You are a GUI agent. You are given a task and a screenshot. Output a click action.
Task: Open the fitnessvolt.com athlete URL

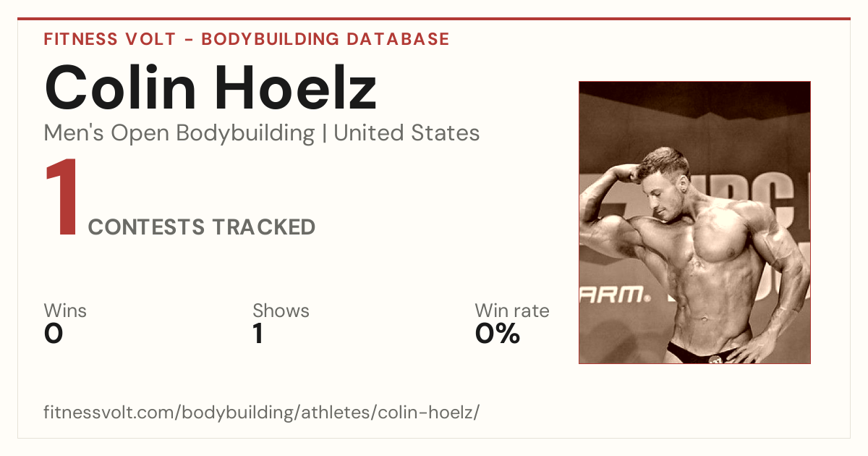pos(262,413)
